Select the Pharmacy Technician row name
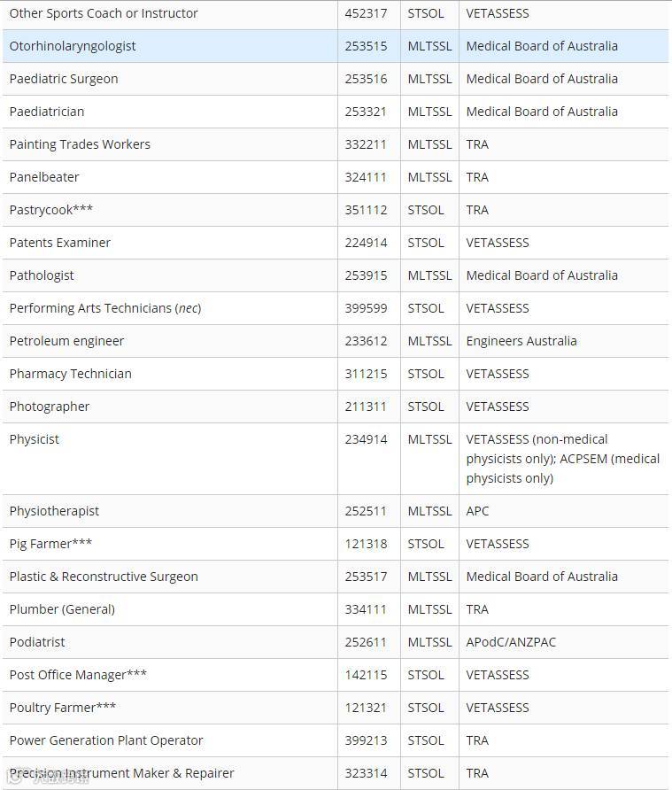672x790 pixels. (x=71, y=374)
